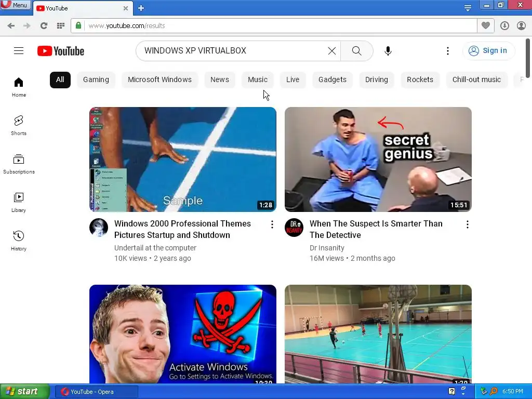Open Opera downloads icon
This screenshot has width=532, height=399.
pos(504,26)
